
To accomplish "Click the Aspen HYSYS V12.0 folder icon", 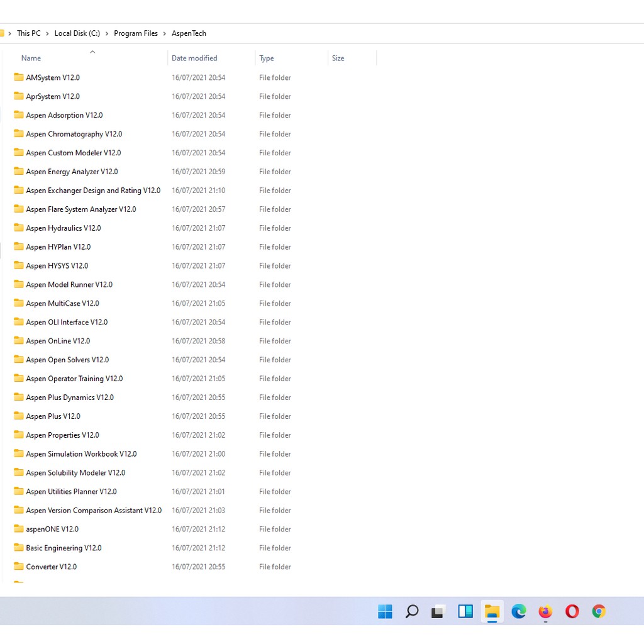I will coord(19,265).
